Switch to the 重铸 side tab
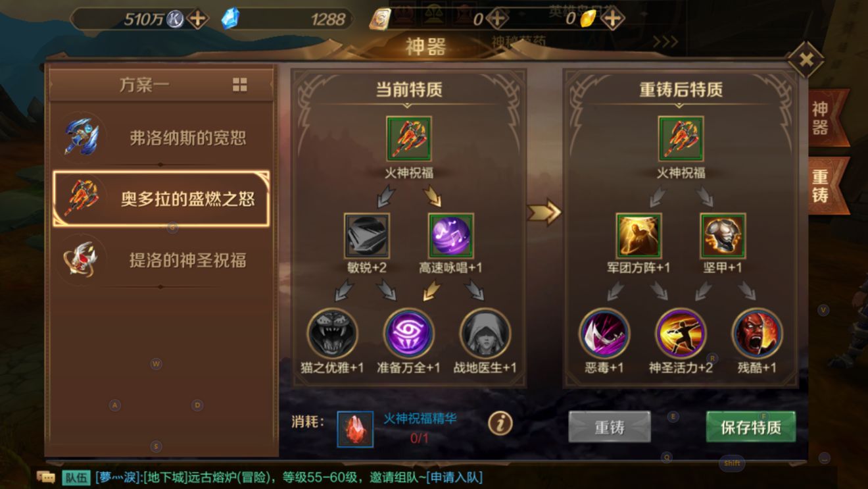The height and width of the screenshot is (489, 868). click(x=820, y=186)
